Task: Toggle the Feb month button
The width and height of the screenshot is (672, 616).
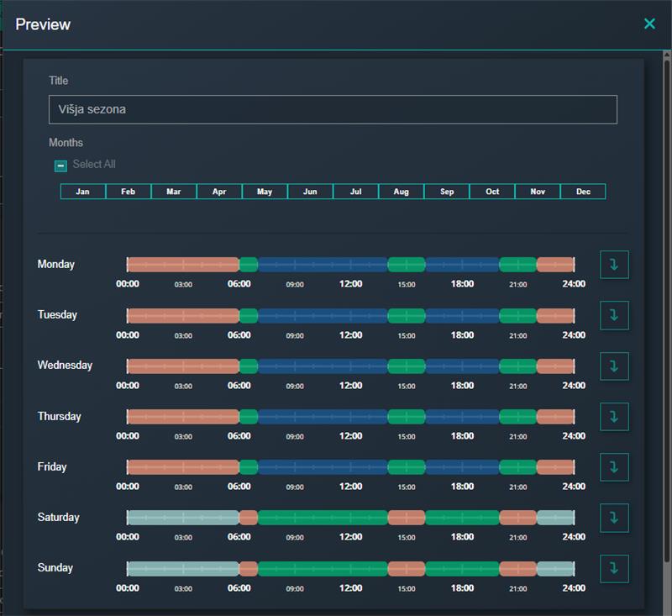Action: coord(129,192)
